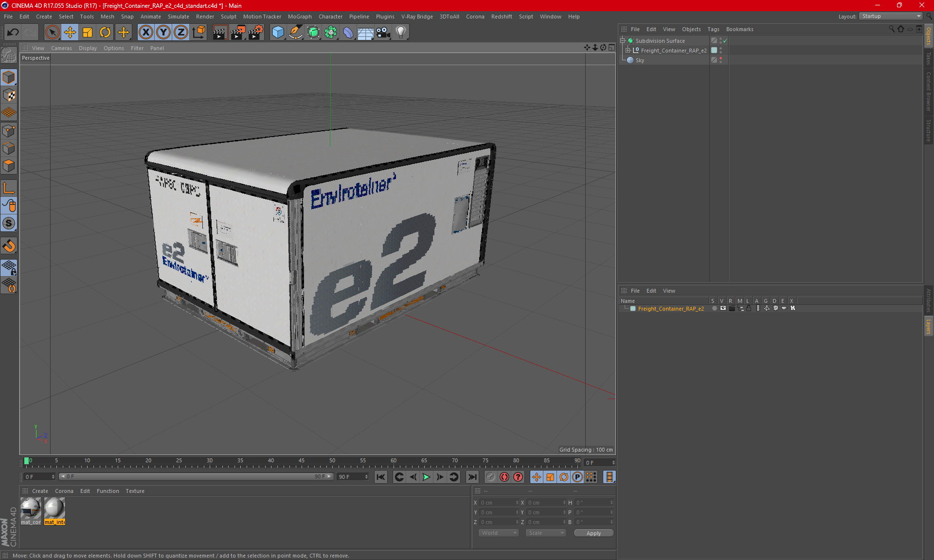Viewport: 934px width, 560px height.
Task: Open the Array modeling objects
Action: [x=331, y=32]
